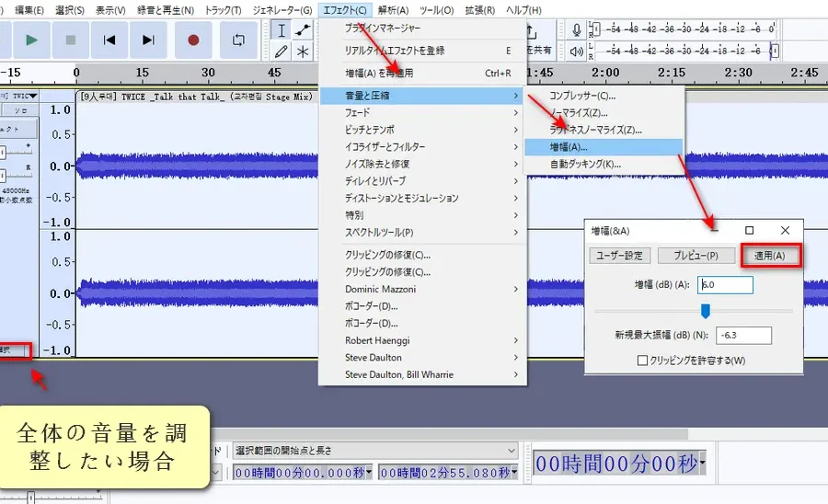Choose 増幅(A)を再適用 menu entry
Viewport: 828px width, 504px height.
[422, 74]
